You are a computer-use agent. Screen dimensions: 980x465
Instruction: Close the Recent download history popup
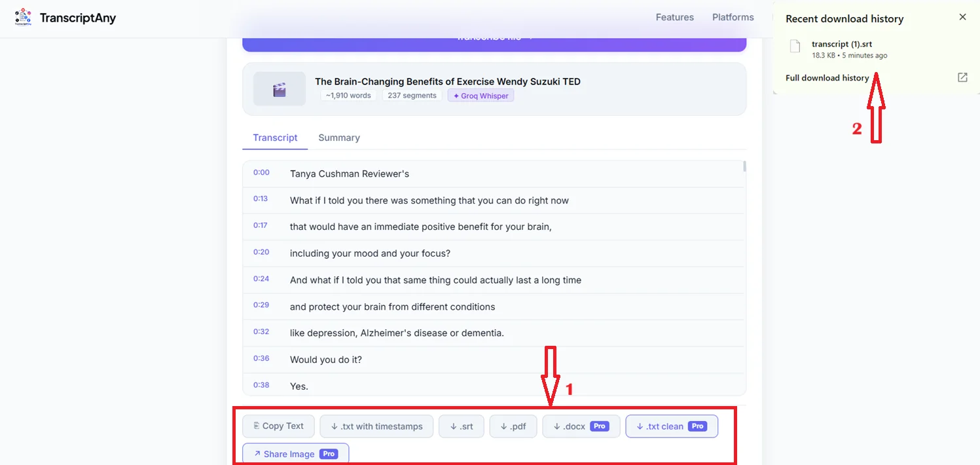962,17
